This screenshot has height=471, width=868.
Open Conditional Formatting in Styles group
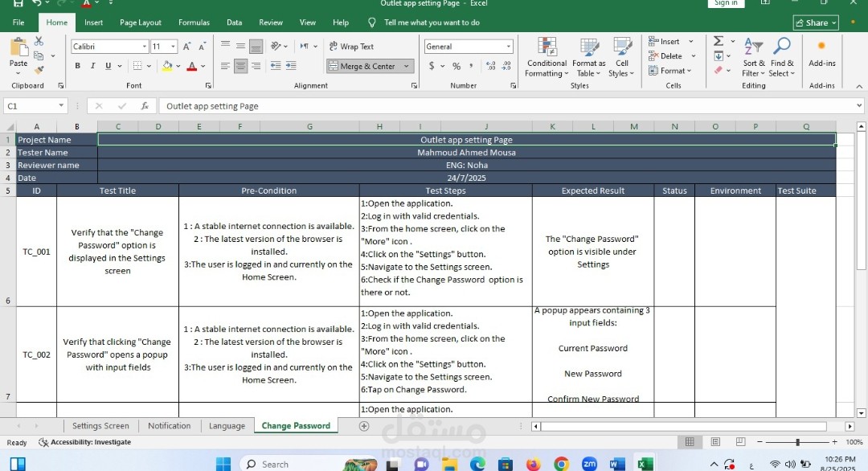pos(547,57)
